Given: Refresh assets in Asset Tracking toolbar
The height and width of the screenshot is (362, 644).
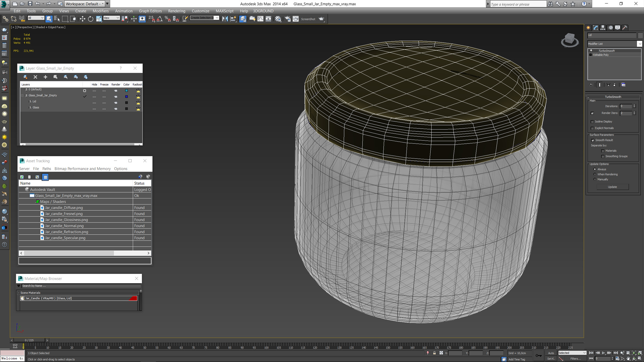Looking at the screenshot, I should pyautogui.click(x=22, y=177).
